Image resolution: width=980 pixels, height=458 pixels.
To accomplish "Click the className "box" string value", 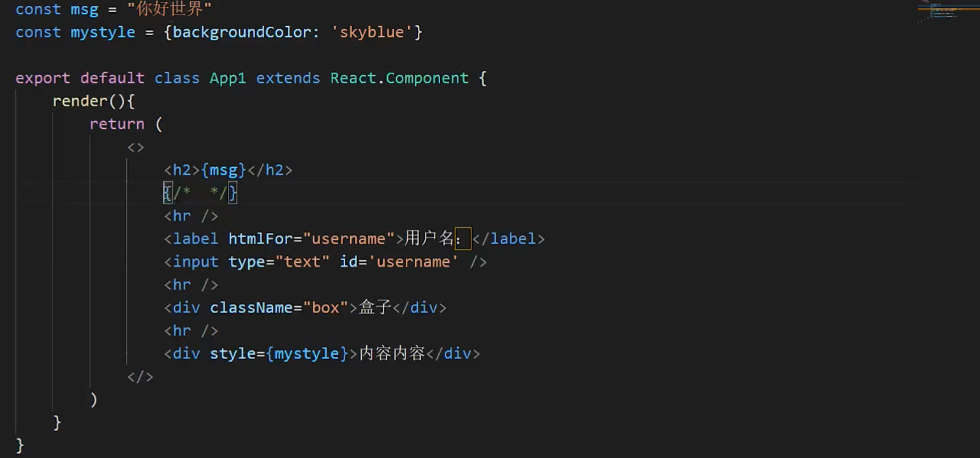I will coord(325,307).
